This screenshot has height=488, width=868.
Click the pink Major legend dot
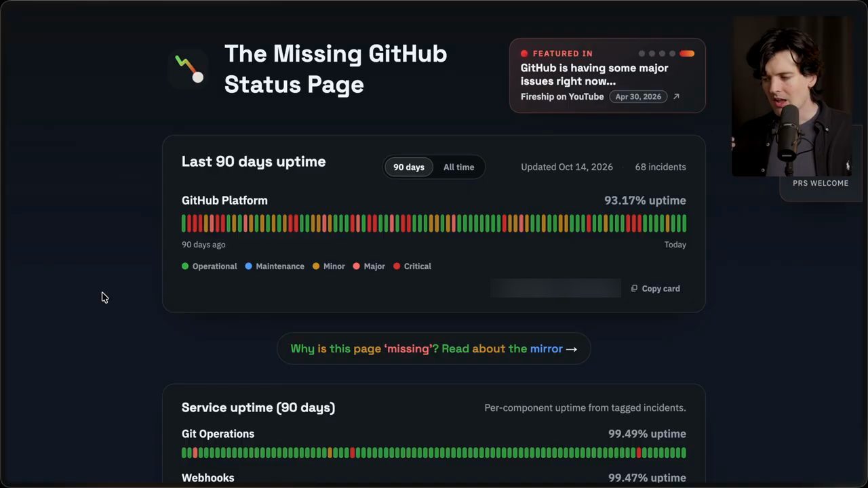click(x=357, y=266)
